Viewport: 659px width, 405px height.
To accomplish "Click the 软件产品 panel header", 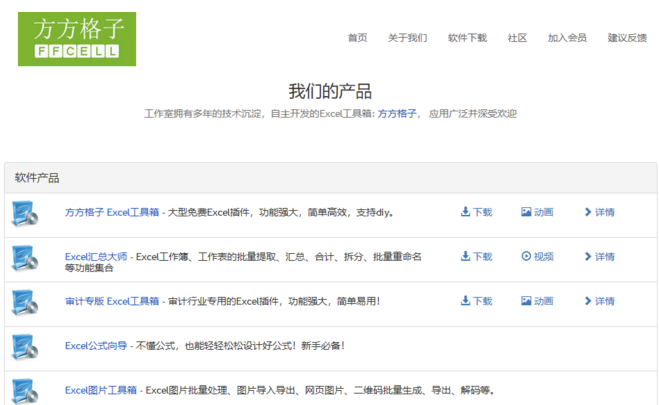I will pos(331,178).
